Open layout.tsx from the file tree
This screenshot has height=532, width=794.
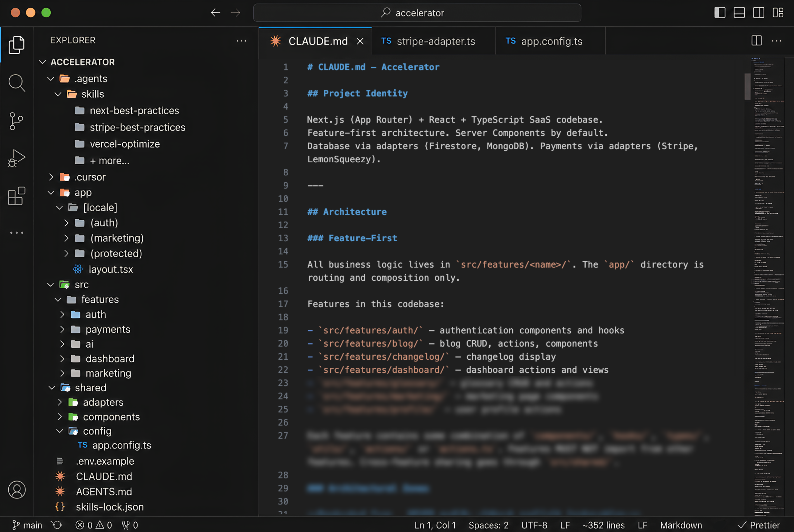tap(111, 269)
